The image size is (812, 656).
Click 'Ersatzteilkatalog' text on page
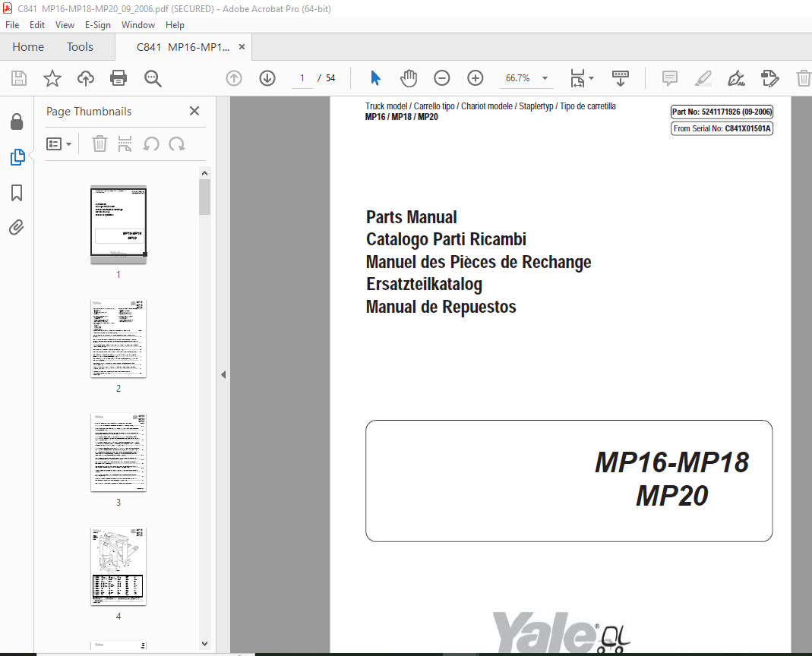424,284
